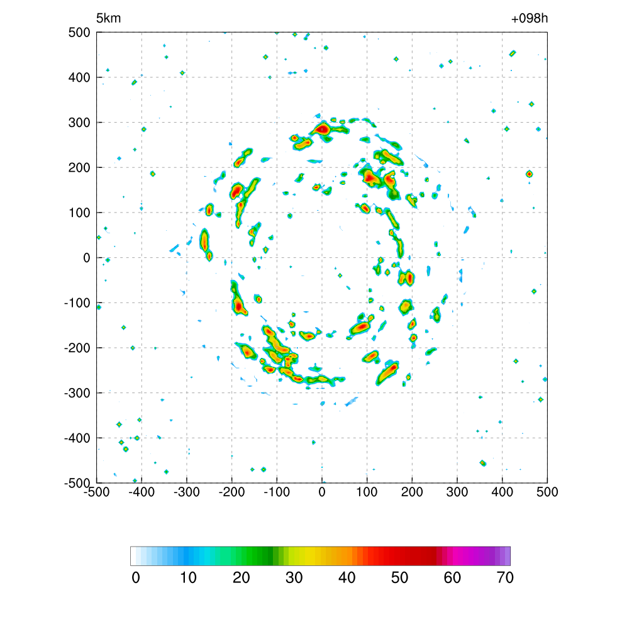Click colorbar label 50
This screenshot has width=644, height=644.
(399, 578)
